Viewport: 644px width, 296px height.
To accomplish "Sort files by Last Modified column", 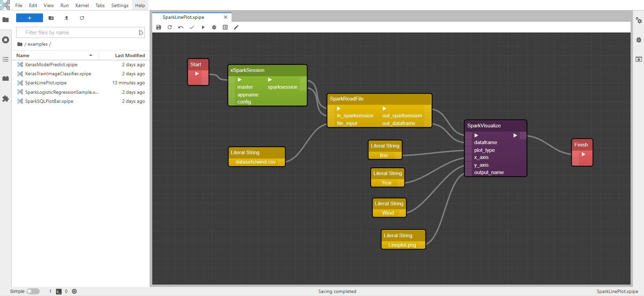I will [130, 55].
